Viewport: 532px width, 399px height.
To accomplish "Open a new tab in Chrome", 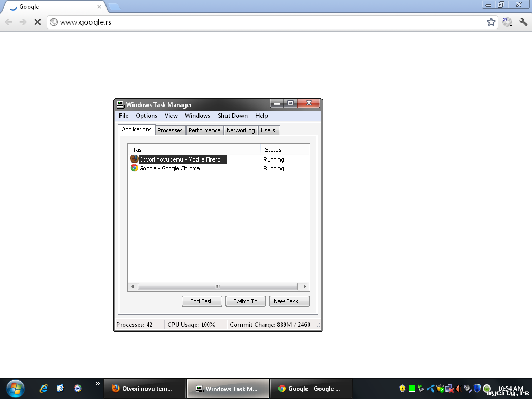I will pos(114,6).
